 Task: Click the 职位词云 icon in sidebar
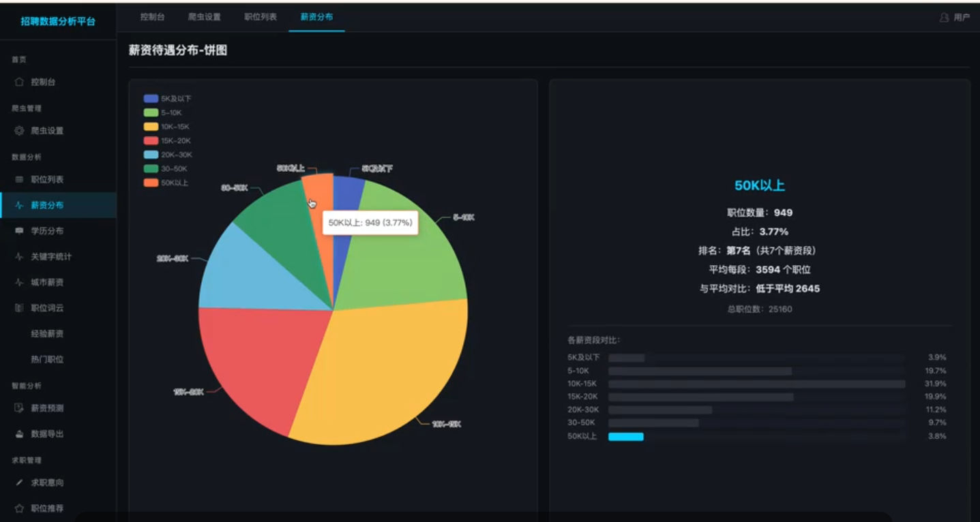tap(19, 308)
